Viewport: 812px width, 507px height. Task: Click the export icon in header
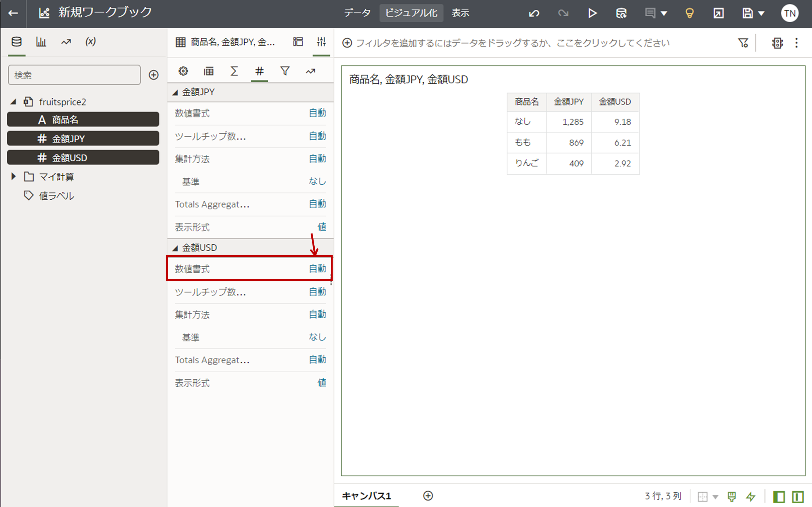click(718, 13)
